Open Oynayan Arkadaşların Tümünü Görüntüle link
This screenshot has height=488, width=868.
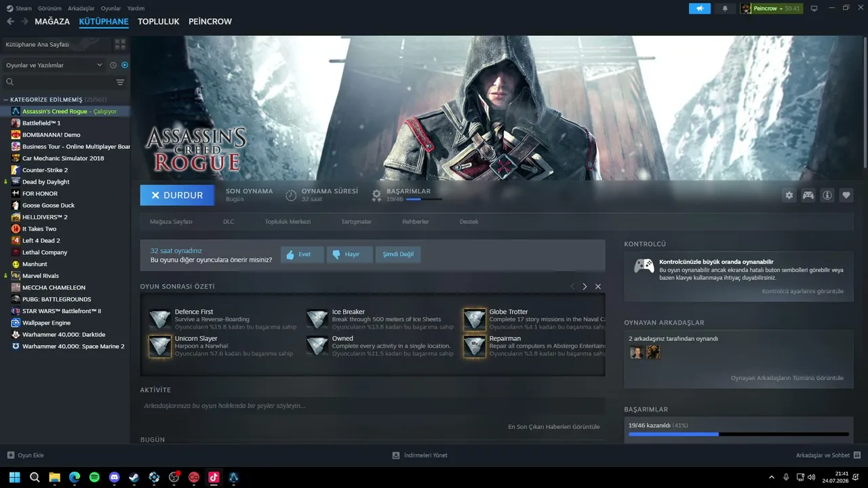point(787,378)
